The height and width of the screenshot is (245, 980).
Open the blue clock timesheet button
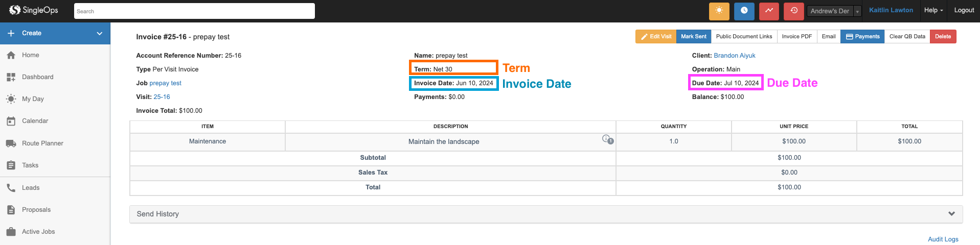744,11
